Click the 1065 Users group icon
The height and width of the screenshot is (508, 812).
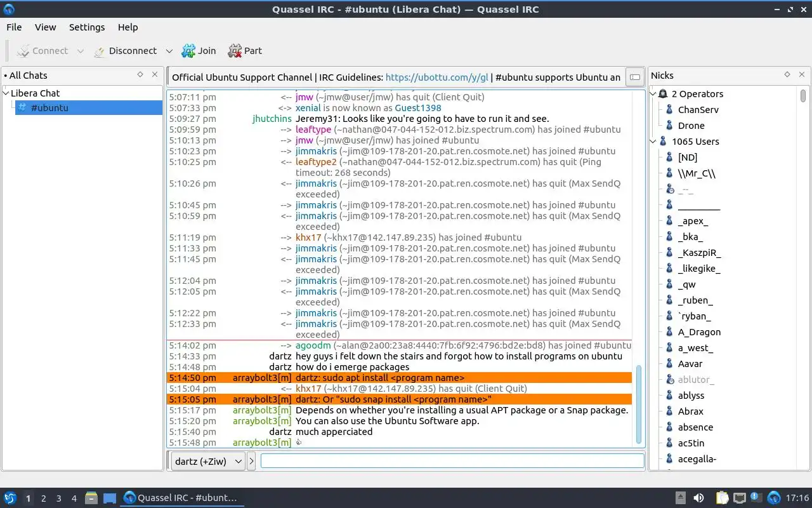point(663,142)
